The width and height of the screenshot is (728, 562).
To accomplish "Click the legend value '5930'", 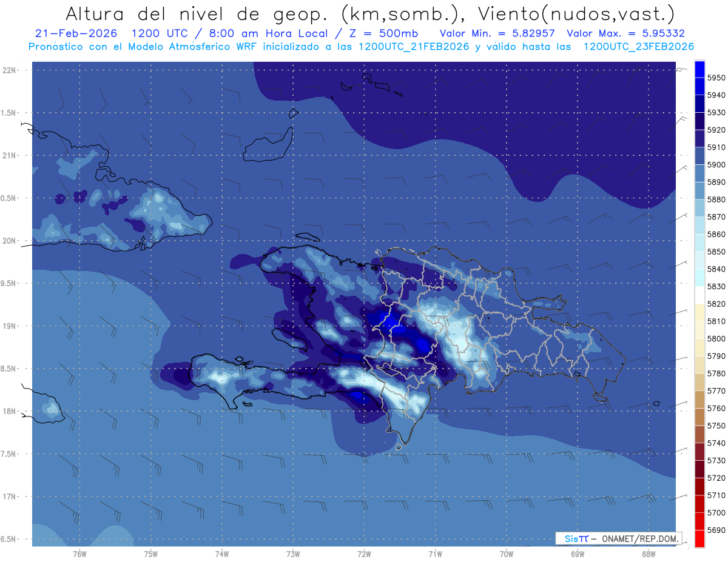I will [716, 113].
